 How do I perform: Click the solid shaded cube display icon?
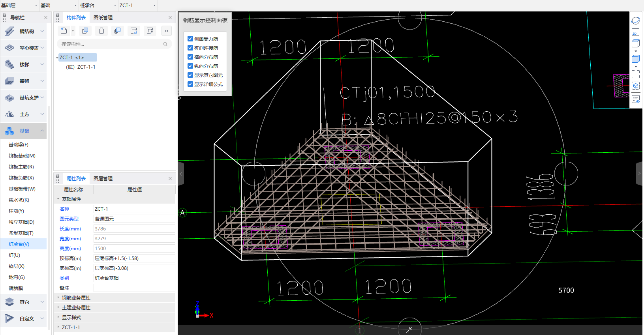635,59
